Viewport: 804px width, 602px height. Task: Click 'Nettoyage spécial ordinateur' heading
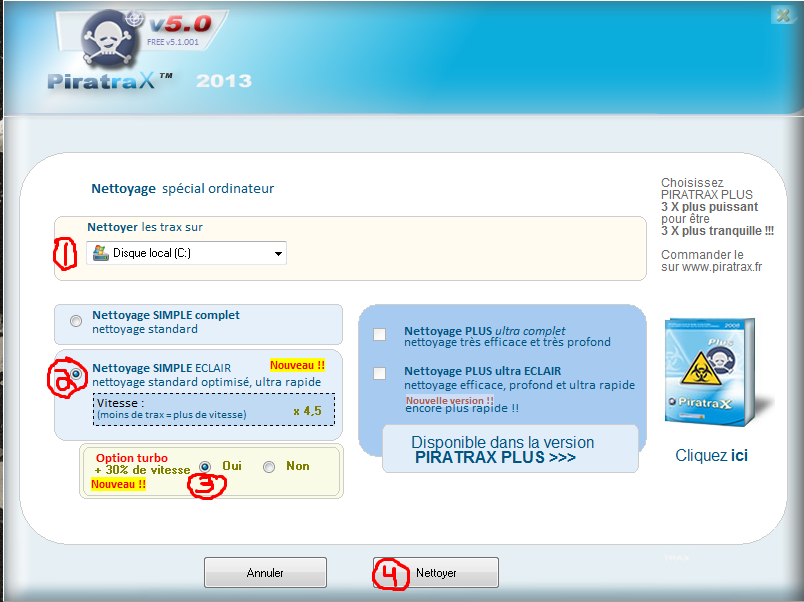(x=183, y=189)
